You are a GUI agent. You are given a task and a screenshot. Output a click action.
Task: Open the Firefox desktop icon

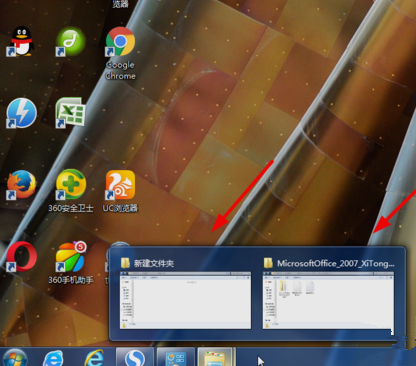21,185
